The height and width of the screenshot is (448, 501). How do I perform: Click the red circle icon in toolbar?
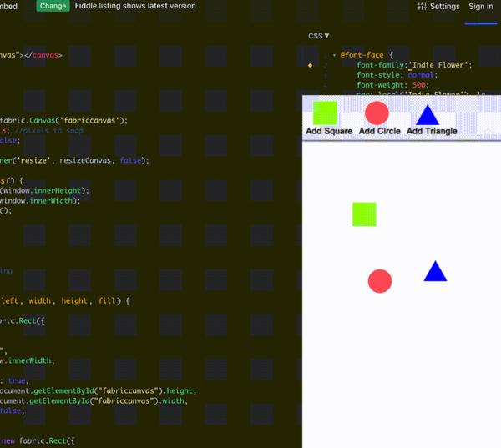377,113
